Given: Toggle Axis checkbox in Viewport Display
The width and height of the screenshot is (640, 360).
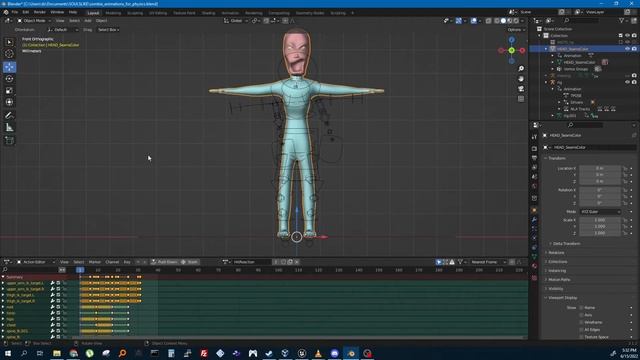Looking at the screenshot, I should click(581, 315).
